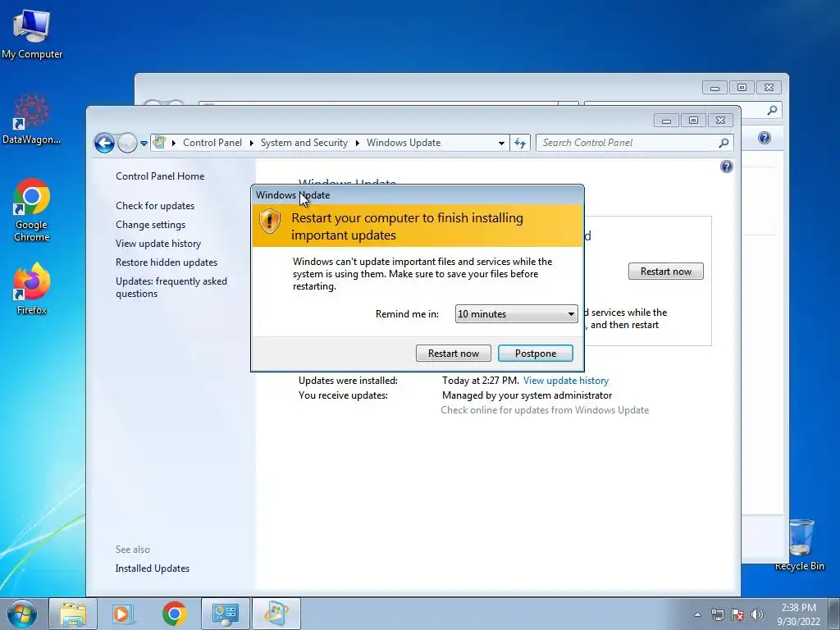
Task: Open the volume speaker icon
Action: click(x=757, y=615)
